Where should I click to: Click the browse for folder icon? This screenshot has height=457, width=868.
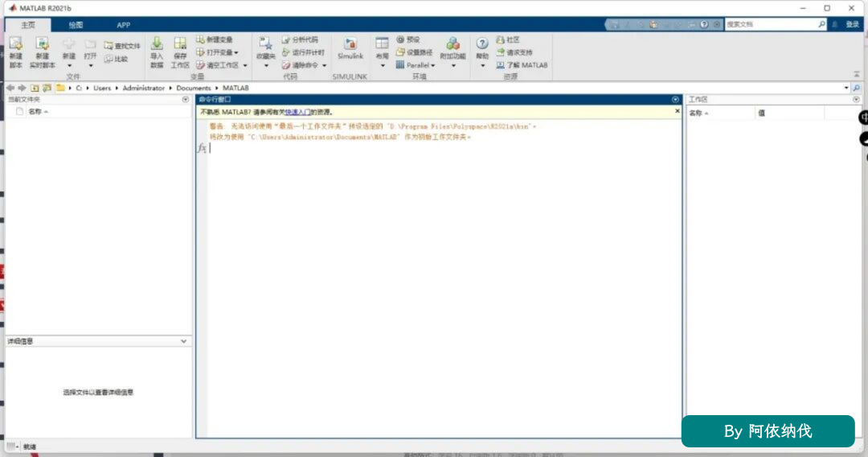click(x=47, y=88)
